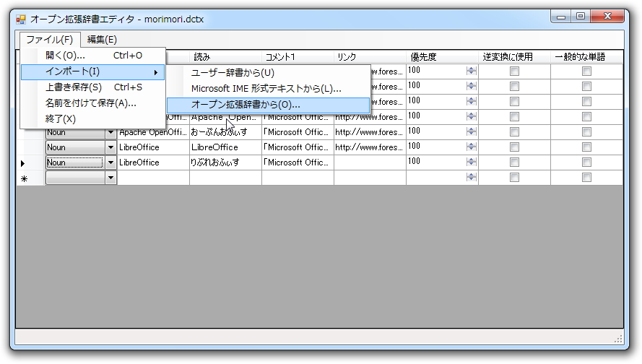Viewport: 642px width, 364px height.
Task: Check 一般的な単語 in the new row
Action: pyautogui.click(x=586, y=178)
